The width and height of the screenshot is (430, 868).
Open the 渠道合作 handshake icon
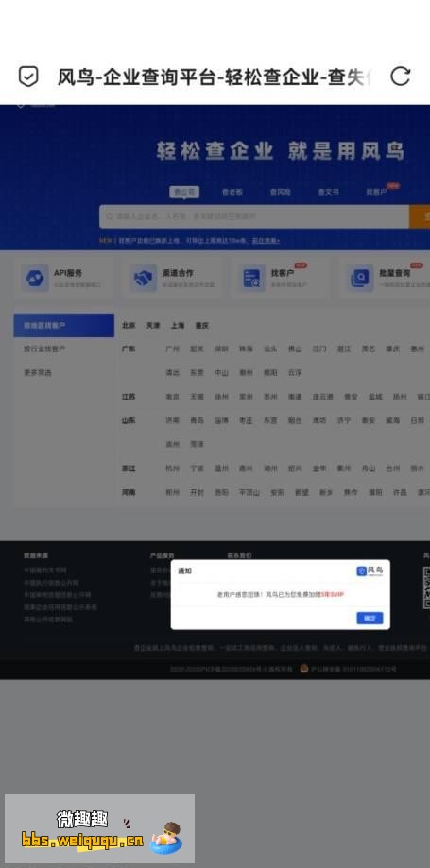pyautogui.click(x=143, y=278)
